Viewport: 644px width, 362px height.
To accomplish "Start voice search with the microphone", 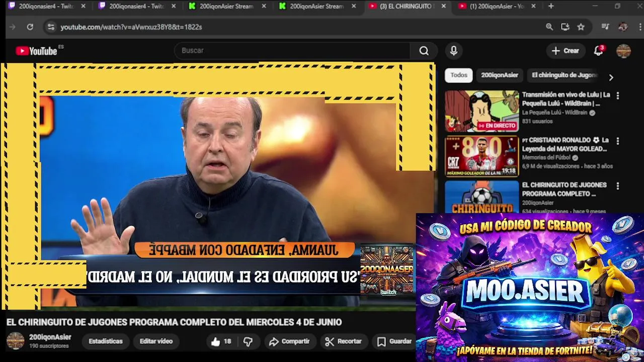I will click(x=454, y=51).
